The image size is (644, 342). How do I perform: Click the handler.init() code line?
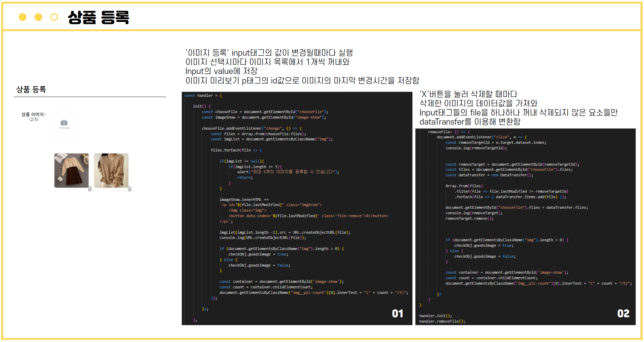[437, 316]
